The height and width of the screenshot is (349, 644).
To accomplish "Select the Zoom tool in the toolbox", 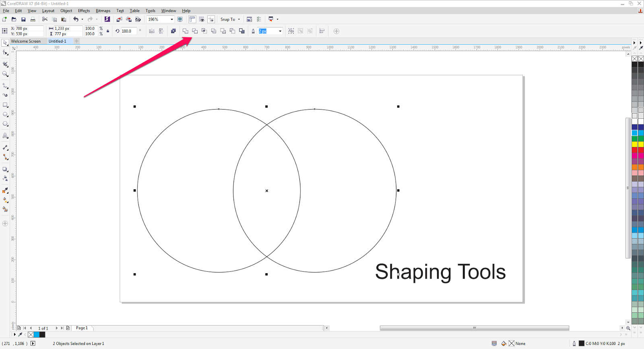I will (5, 74).
